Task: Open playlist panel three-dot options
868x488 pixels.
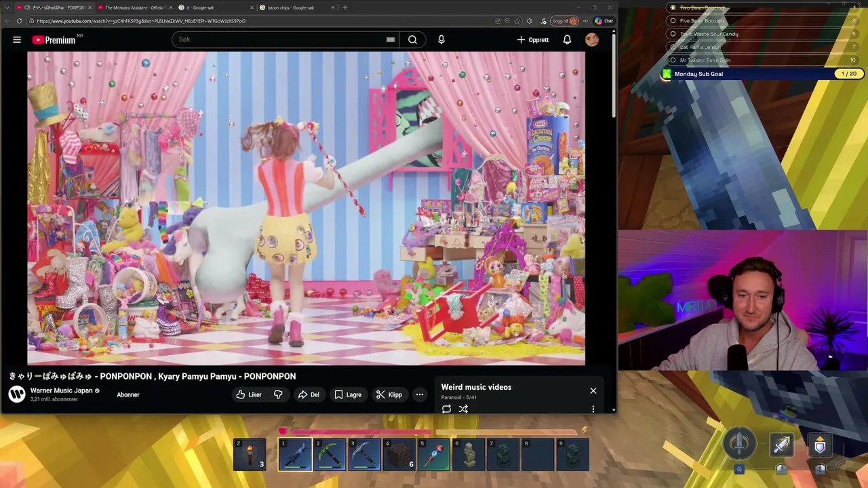Action: [593, 409]
